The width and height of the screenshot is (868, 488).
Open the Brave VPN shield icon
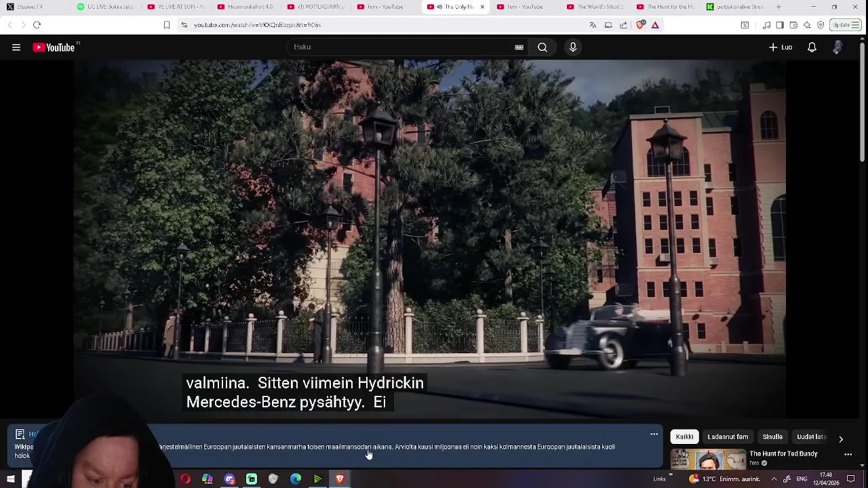point(821,25)
